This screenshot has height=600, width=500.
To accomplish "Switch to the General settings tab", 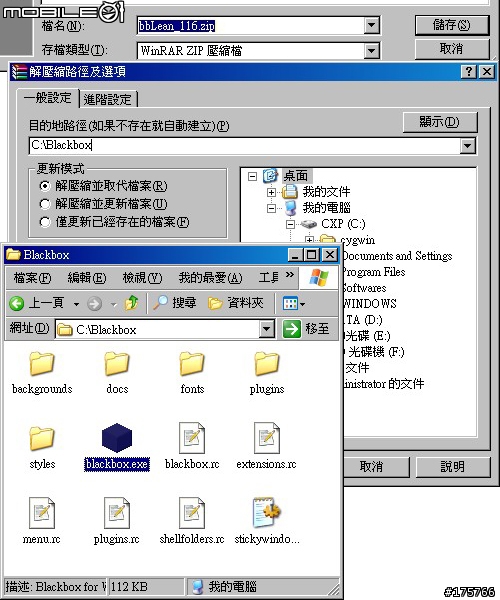I will pyautogui.click(x=47, y=98).
